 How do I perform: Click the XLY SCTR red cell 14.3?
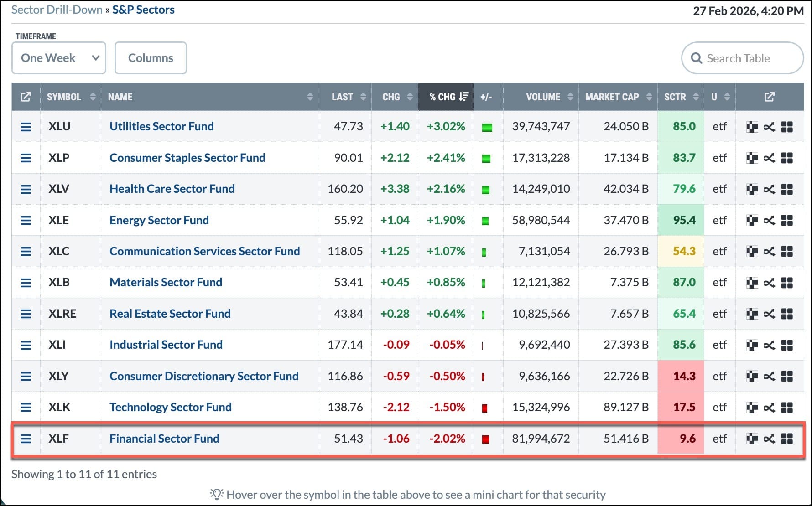coord(683,376)
